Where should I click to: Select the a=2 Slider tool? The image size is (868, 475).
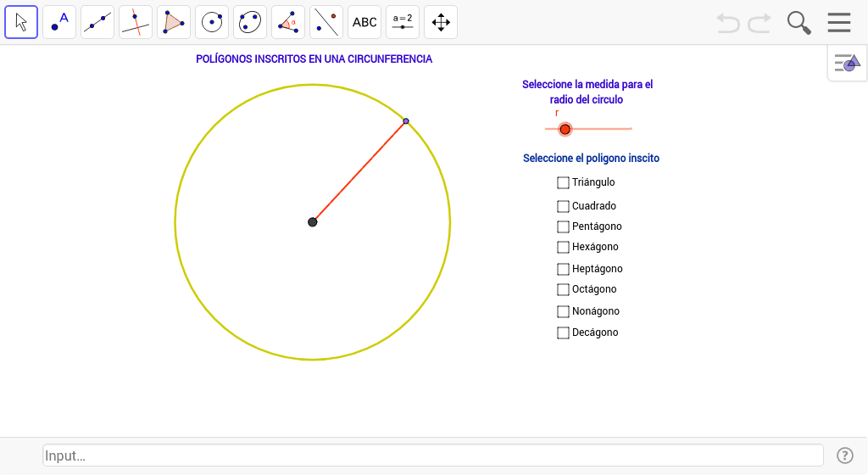tap(403, 22)
